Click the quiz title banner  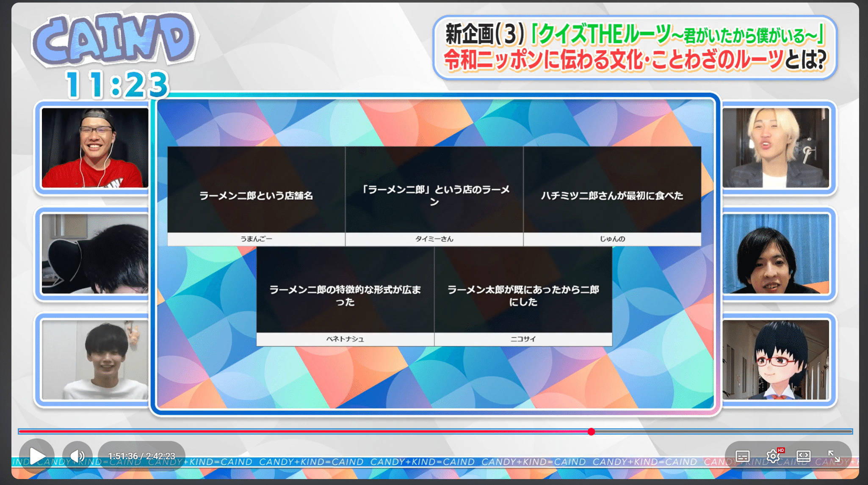[635, 47]
